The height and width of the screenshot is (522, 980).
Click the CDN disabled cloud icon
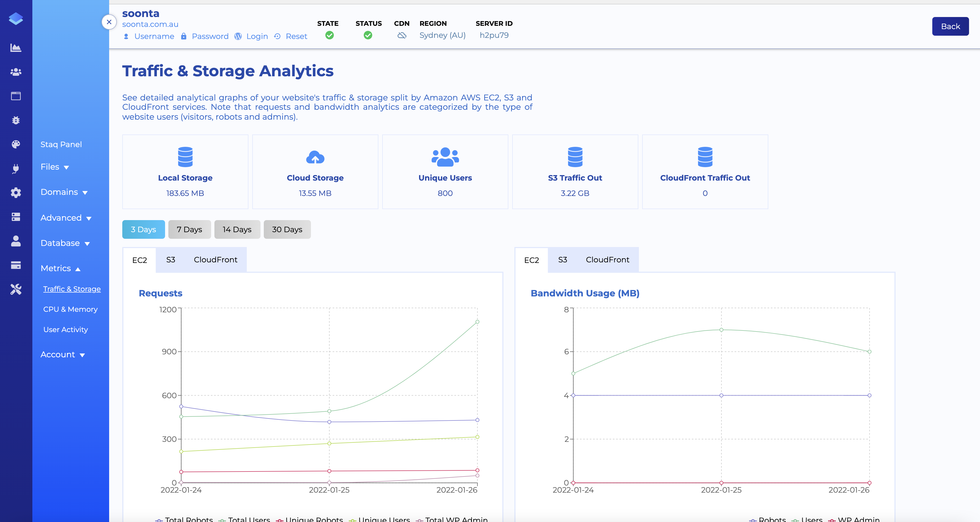402,35
